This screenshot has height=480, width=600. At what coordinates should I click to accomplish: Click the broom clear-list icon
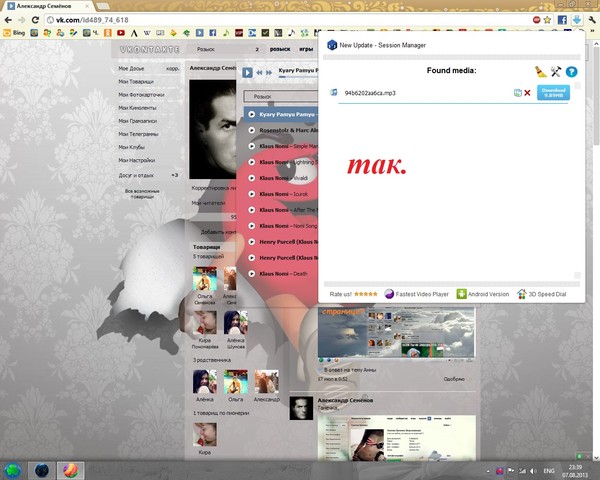(x=540, y=72)
